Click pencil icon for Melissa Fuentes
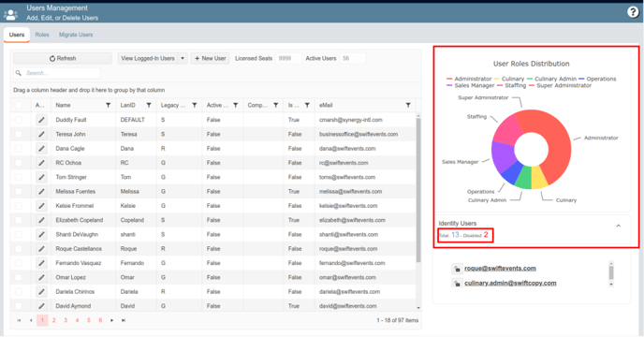Screen dimensions: 644x337 click(41, 192)
